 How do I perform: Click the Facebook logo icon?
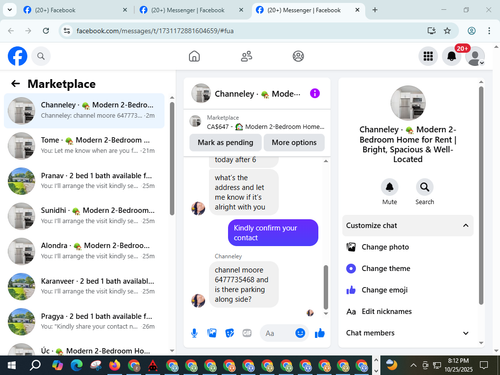pyautogui.click(x=17, y=56)
